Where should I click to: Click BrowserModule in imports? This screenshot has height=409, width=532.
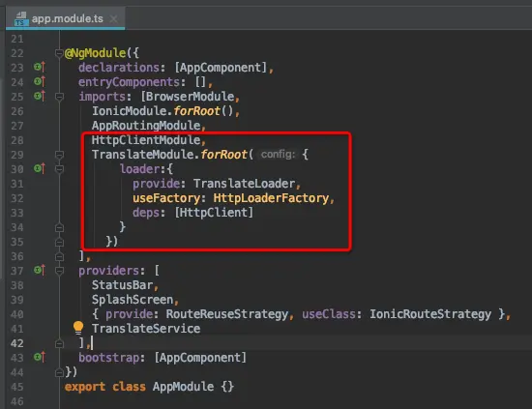coord(191,97)
